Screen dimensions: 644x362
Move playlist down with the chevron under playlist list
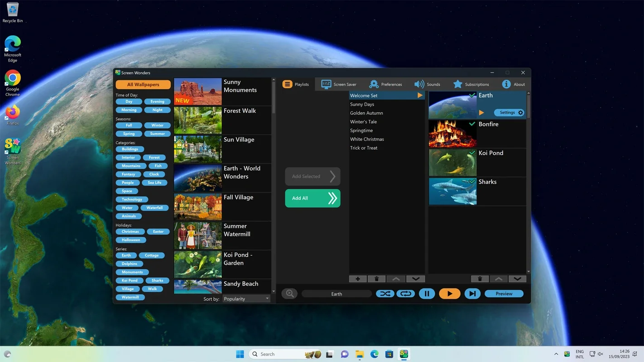click(x=415, y=279)
